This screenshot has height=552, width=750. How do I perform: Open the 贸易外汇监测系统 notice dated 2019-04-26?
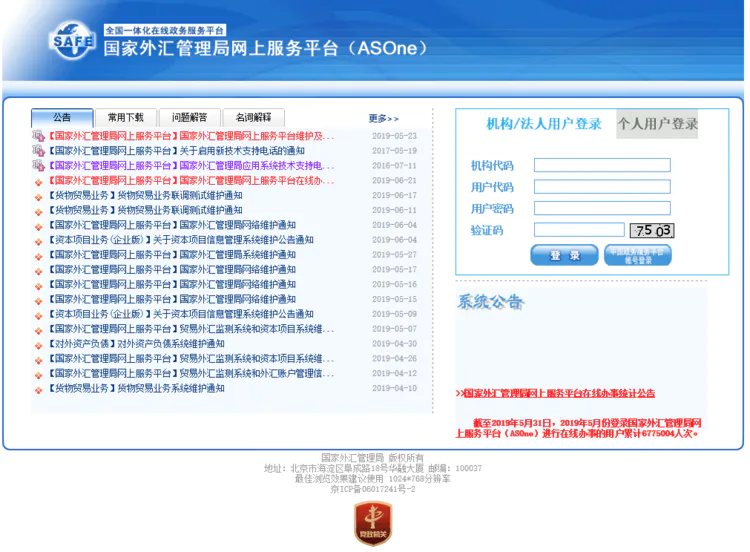pos(191,359)
